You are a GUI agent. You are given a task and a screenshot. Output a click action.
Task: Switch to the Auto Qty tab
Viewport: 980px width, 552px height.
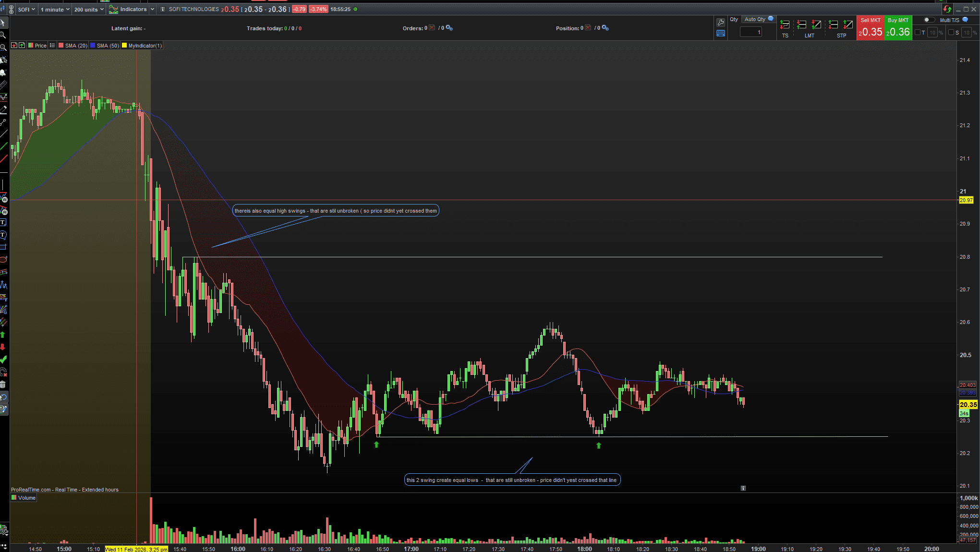(x=755, y=19)
